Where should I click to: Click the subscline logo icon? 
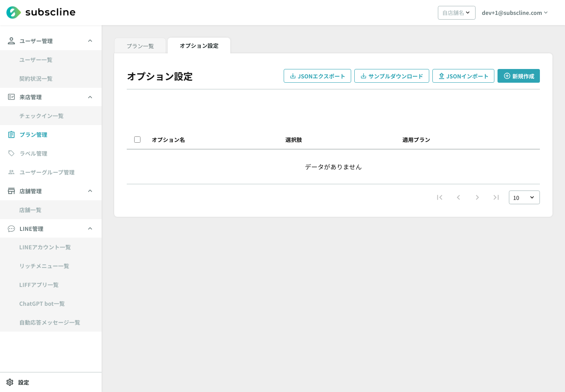(14, 13)
